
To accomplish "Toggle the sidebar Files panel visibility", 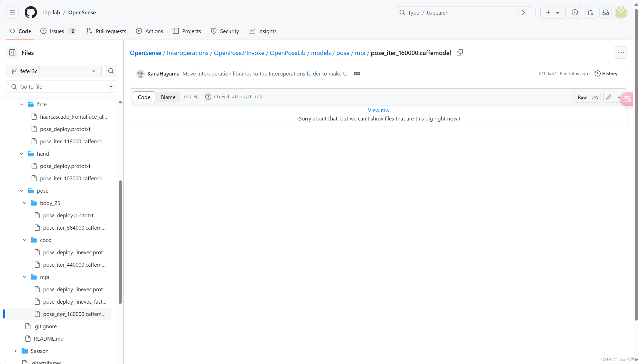I will [x=12, y=52].
